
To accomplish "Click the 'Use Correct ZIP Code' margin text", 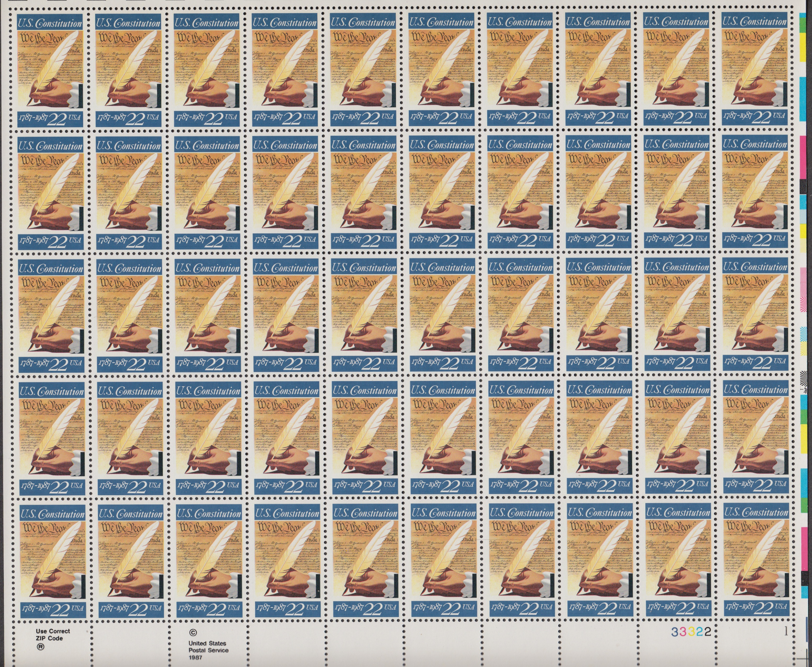I will tap(53, 634).
